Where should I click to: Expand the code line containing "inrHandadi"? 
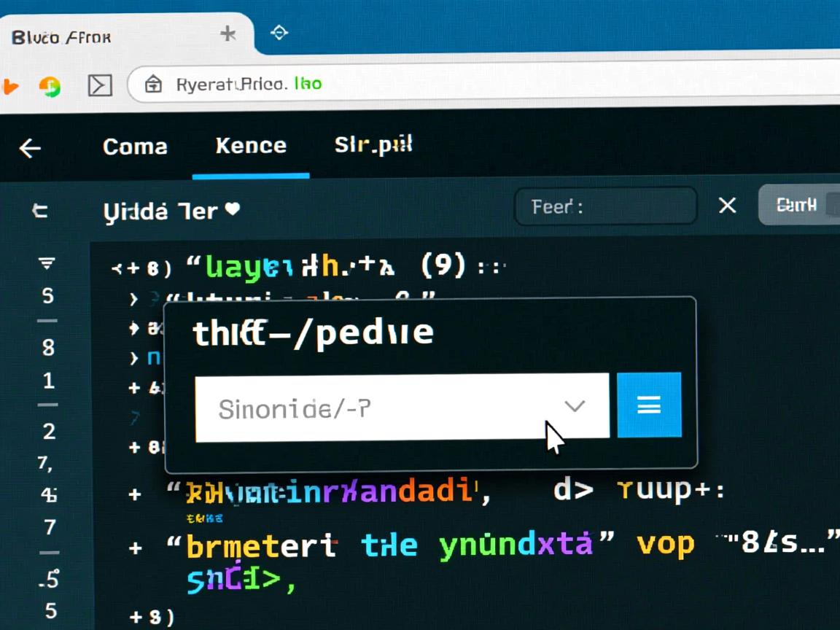(x=135, y=494)
